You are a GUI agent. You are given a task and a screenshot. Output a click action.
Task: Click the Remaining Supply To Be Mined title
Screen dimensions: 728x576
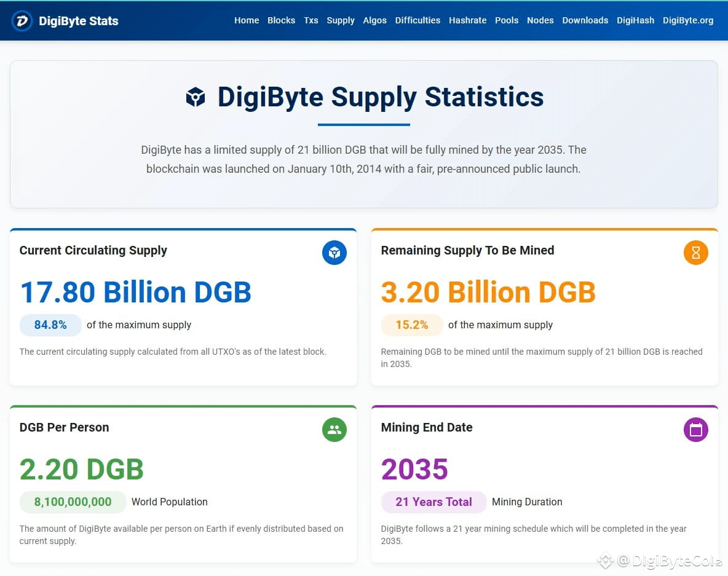pyautogui.click(x=467, y=250)
